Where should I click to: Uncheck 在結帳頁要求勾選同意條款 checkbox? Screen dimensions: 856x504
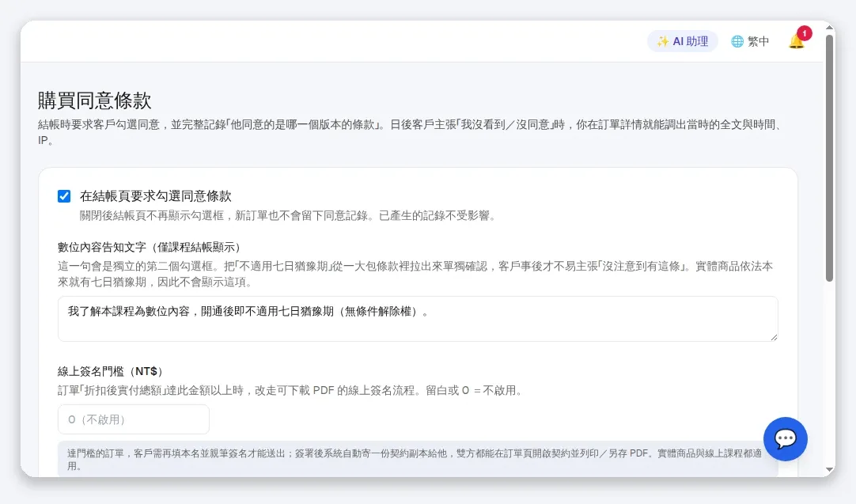(x=64, y=196)
